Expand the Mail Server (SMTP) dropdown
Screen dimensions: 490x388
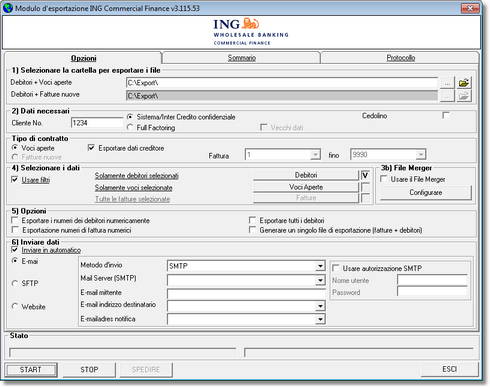click(x=320, y=280)
